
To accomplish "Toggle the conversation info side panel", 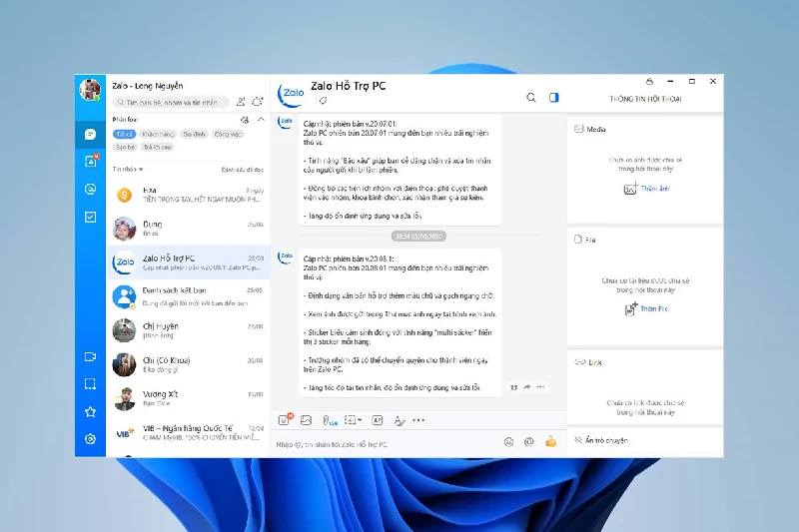I will [x=554, y=98].
